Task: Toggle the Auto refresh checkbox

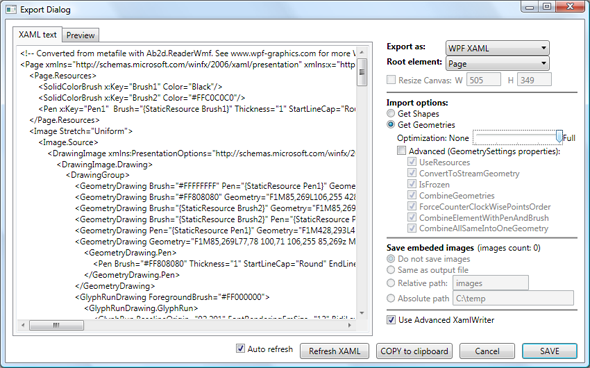Action: click(x=240, y=348)
